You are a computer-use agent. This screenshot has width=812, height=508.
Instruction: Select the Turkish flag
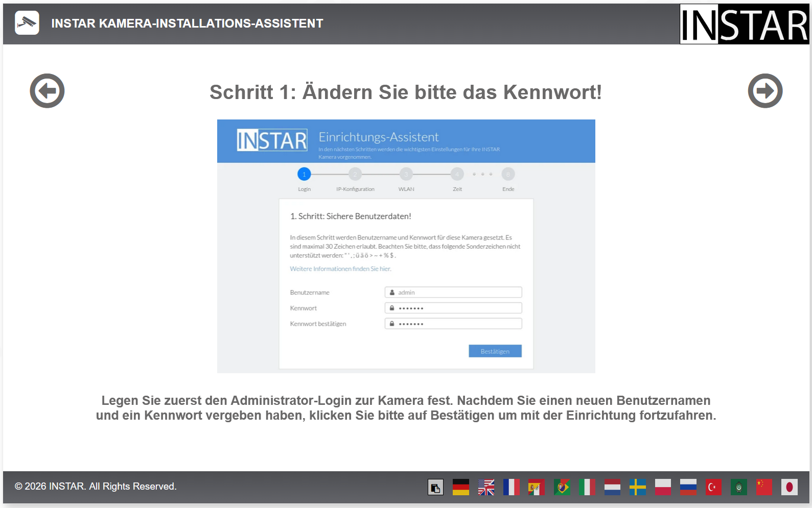[713, 487]
